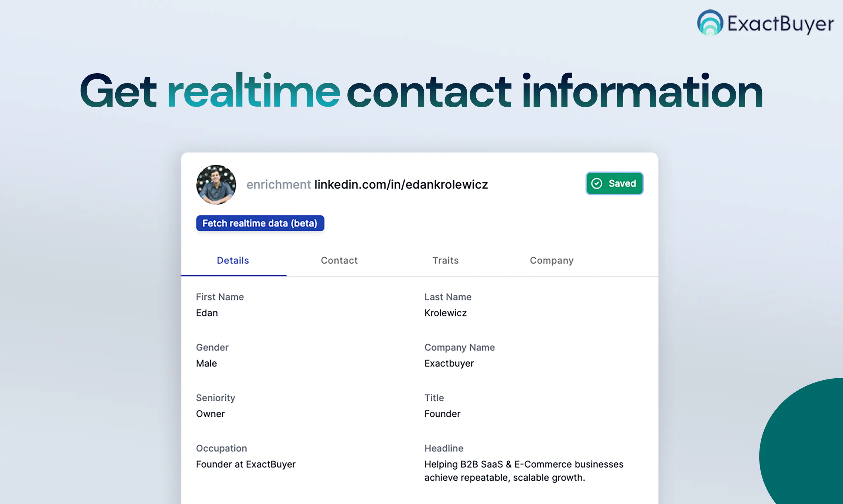Select the First Name value Edan

207,313
